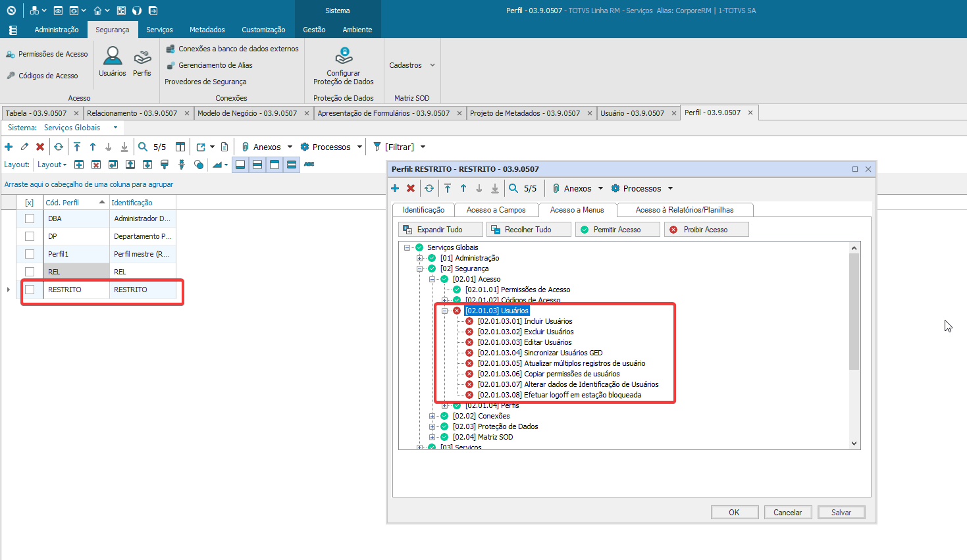Viewport: 967px width, 560px height.
Task: Collapse the [02] Segurança tree node
Action: (419, 268)
